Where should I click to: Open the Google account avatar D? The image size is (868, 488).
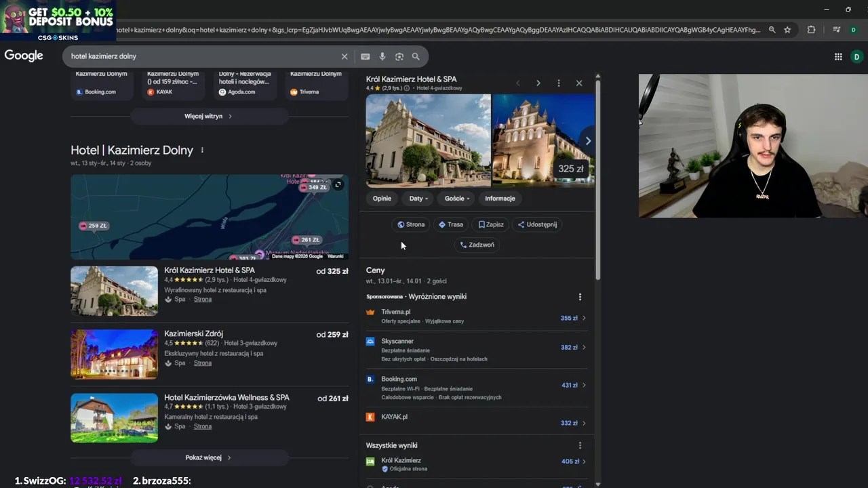(856, 57)
